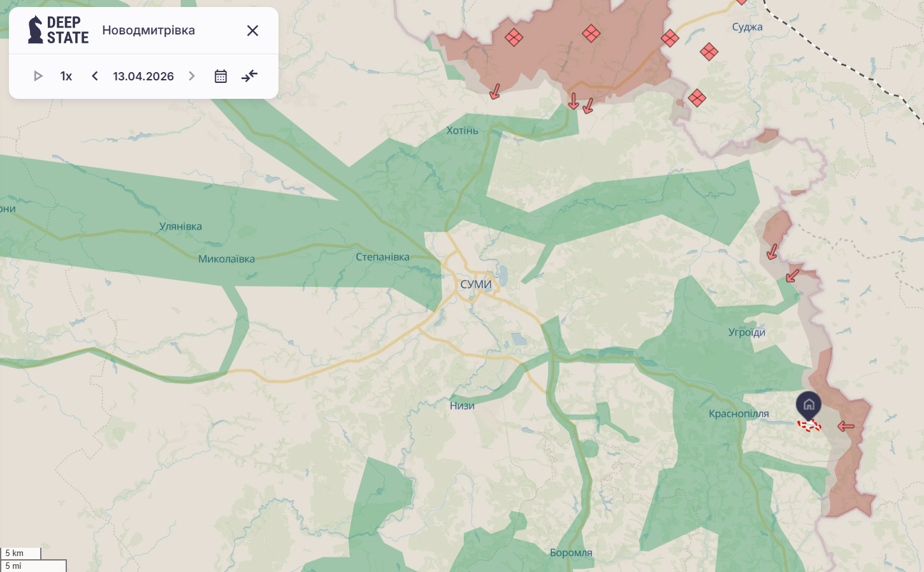Click the Суми city label
This screenshot has height=572, width=924.
(x=475, y=284)
